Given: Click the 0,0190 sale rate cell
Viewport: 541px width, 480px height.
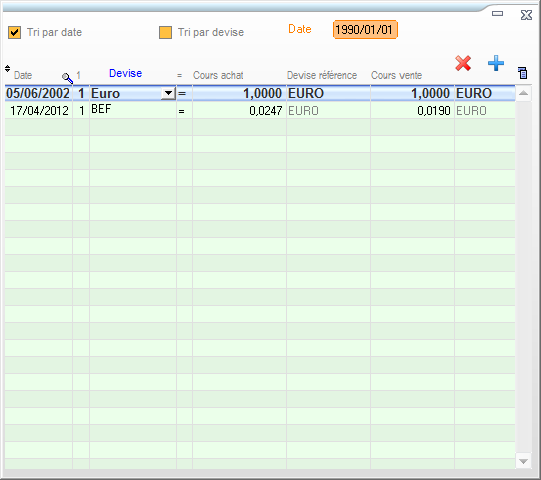Looking at the screenshot, I should click(412, 110).
